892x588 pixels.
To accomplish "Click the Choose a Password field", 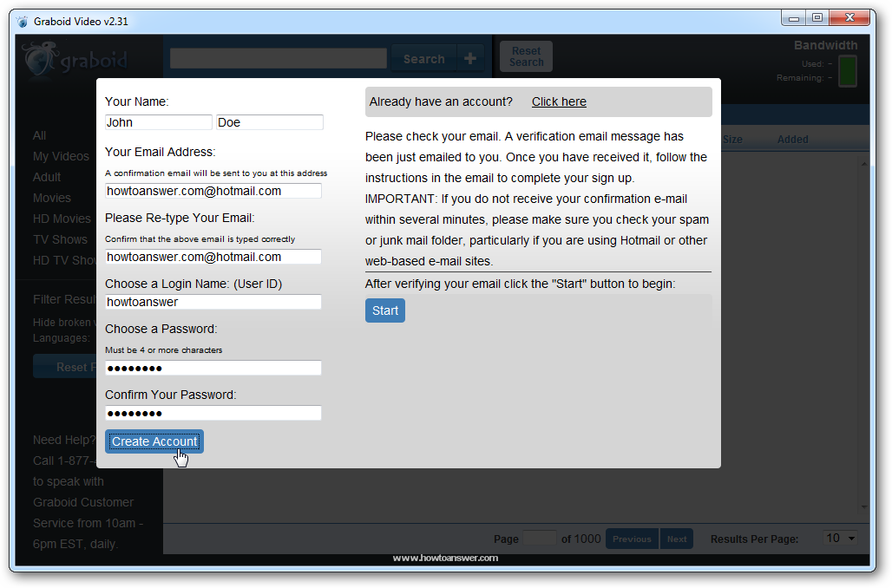I will [213, 368].
